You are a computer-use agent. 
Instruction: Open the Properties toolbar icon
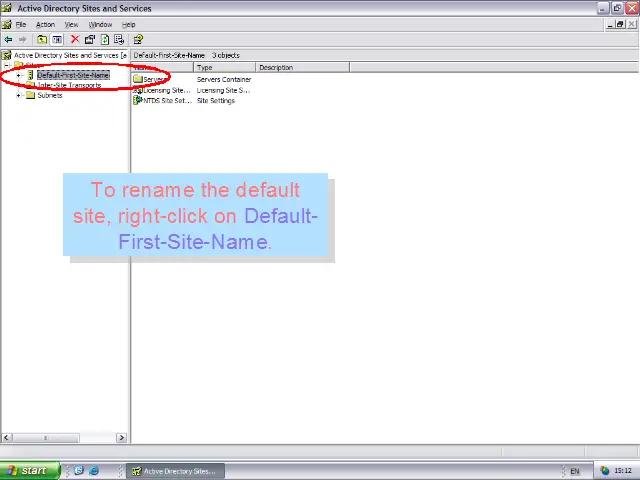pos(90,40)
